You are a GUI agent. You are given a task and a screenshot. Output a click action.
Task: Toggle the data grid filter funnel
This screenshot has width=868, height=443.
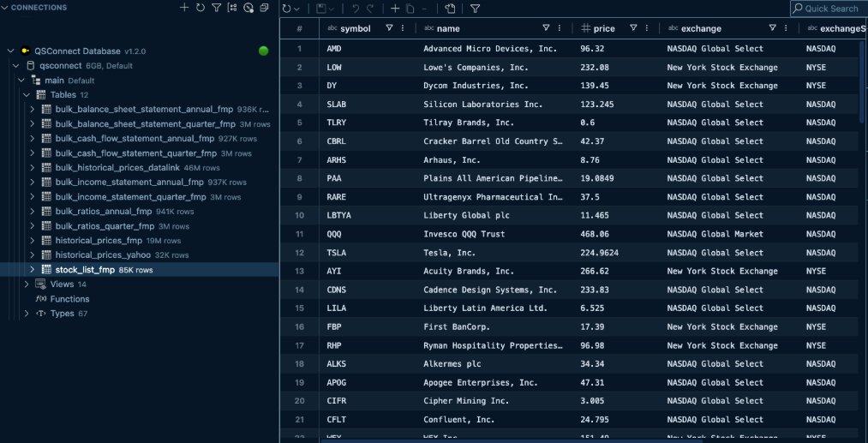click(475, 9)
